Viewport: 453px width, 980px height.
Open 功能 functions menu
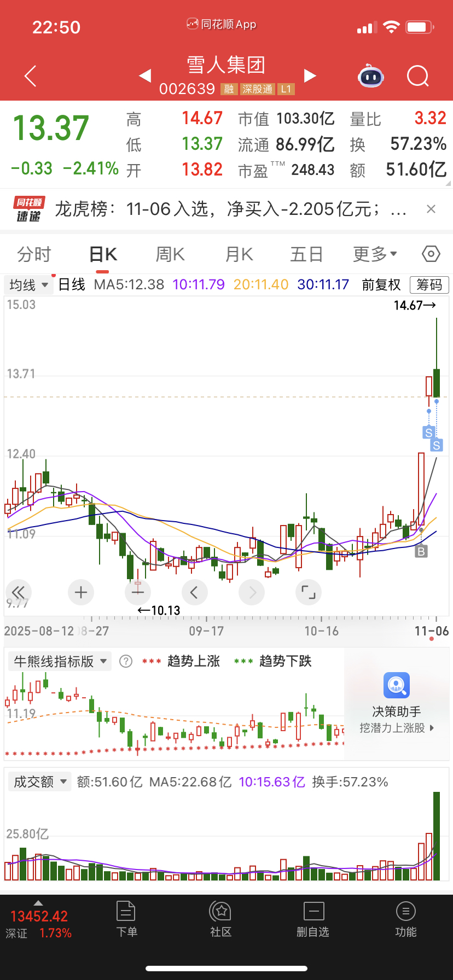coord(405,919)
